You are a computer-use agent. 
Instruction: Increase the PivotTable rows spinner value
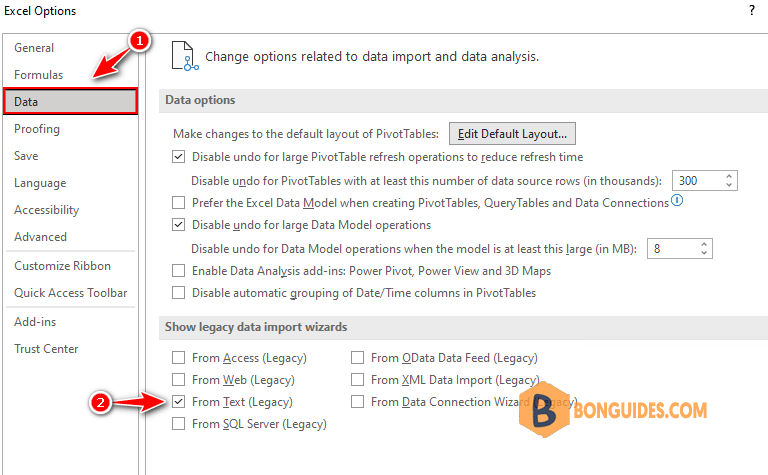click(729, 176)
